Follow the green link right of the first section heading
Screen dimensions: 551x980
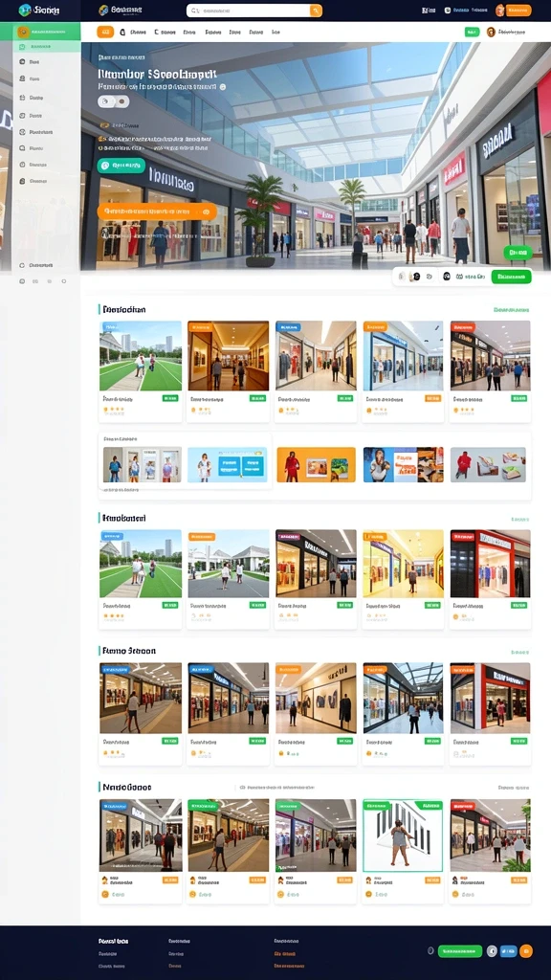pos(511,309)
